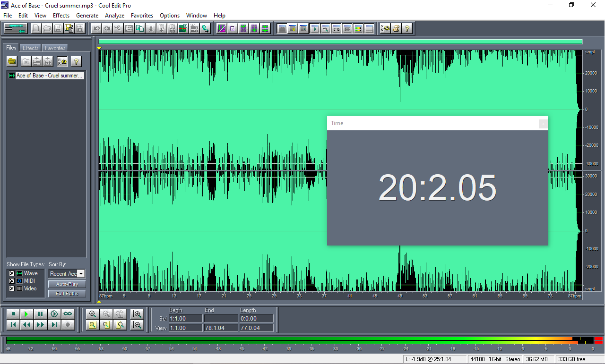Click the Full Paths button
This screenshot has height=364, width=605.
click(x=67, y=294)
